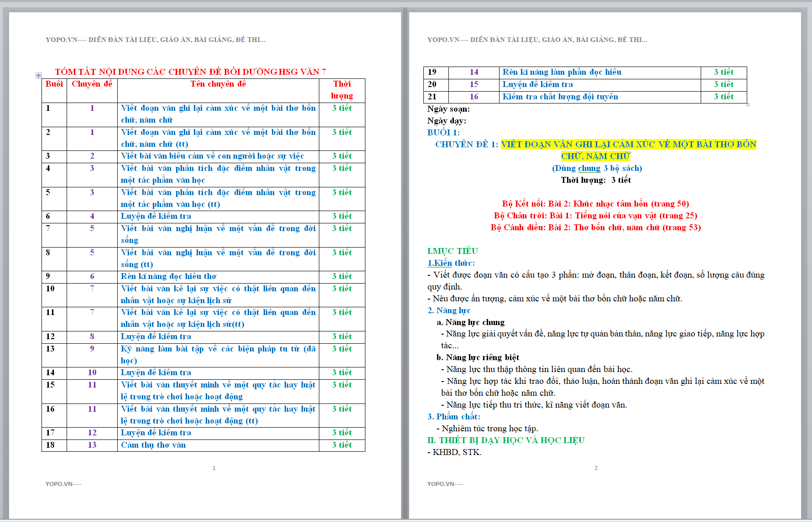
Task: Click "Rèn kĩ năng đọc hiểu thơ" cell
Action: 168,276
